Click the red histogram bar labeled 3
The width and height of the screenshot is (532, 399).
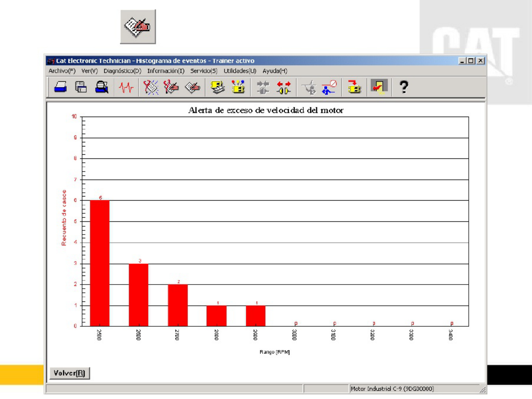(x=139, y=295)
